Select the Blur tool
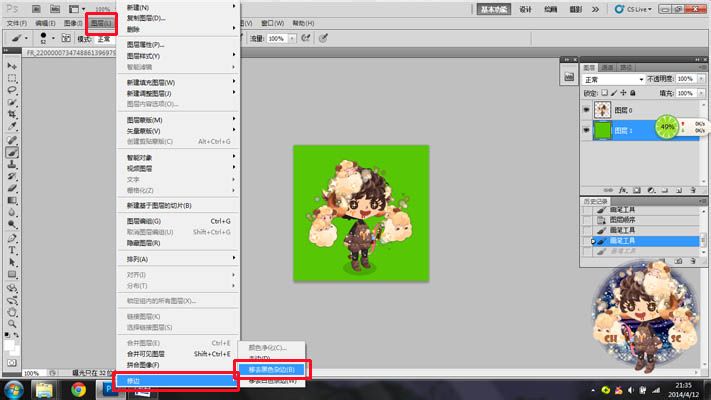The height and width of the screenshot is (400, 711). point(12,212)
